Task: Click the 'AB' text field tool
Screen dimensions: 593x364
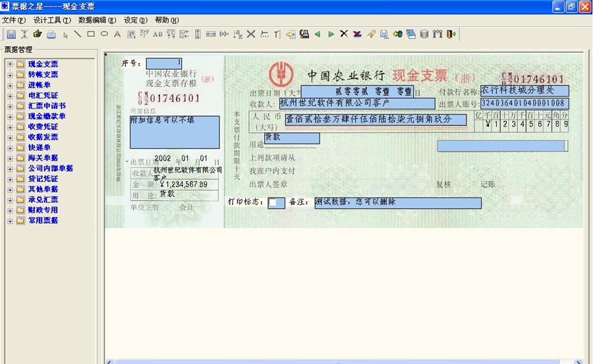Action: tap(157, 34)
